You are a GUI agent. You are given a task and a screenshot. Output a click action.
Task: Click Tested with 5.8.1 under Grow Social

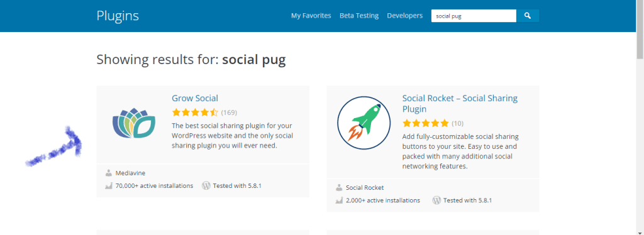(x=237, y=186)
